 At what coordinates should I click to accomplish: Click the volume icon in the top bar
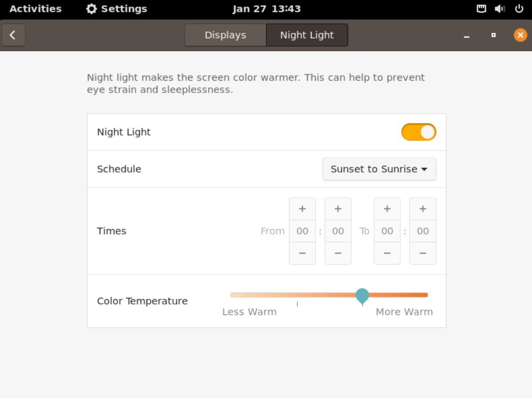(x=500, y=8)
